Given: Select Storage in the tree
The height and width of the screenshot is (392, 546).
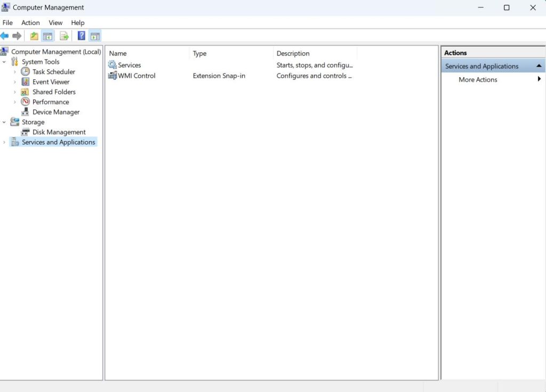Looking at the screenshot, I should coord(33,122).
